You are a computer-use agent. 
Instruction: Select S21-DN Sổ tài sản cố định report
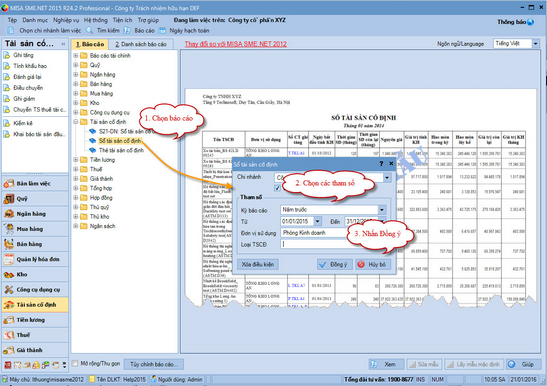(126, 132)
